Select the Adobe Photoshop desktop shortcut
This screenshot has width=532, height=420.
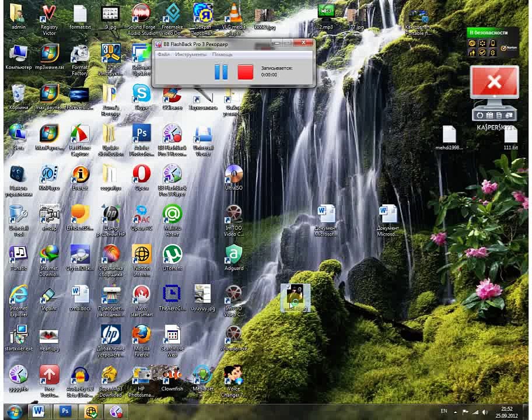tap(142, 141)
